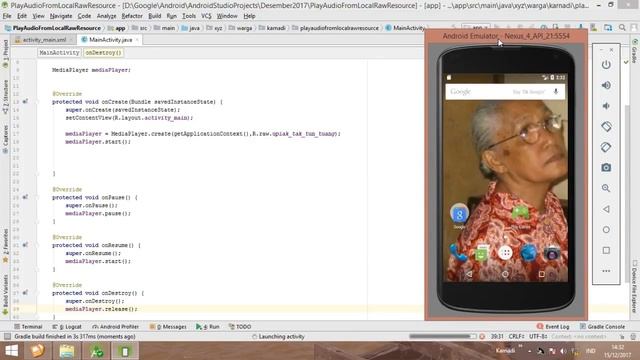The height and width of the screenshot is (360, 640).
Task: Open the Messages tool window
Action: point(168,327)
